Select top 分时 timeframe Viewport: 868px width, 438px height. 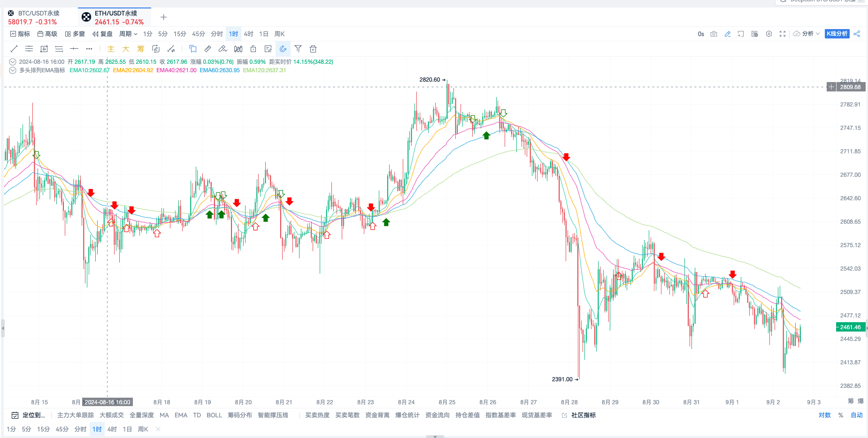point(217,34)
